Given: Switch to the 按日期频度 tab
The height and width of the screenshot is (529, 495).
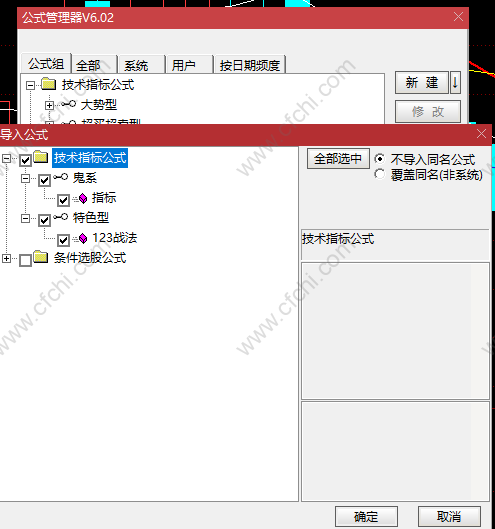Looking at the screenshot, I should coord(250,64).
